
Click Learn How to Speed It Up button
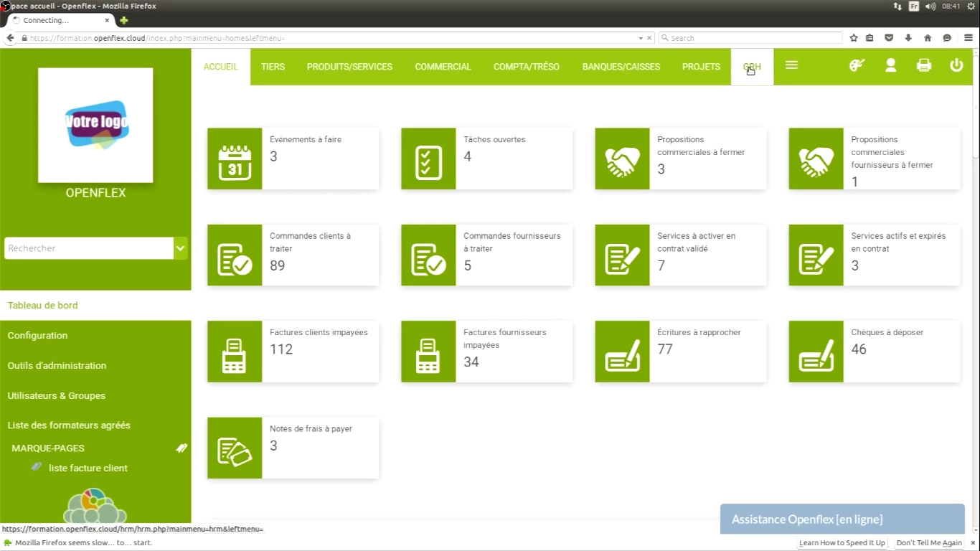coord(842,543)
